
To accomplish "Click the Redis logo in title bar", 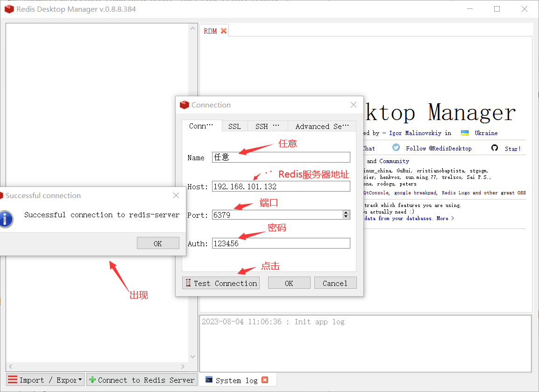I will click(x=9, y=9).
